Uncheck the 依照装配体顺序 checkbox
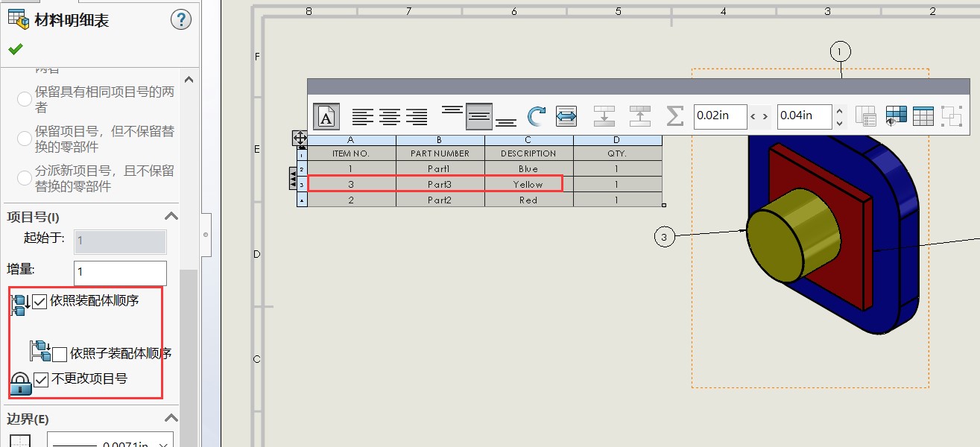This screenshot has height=447, width=980. [40, 302]
